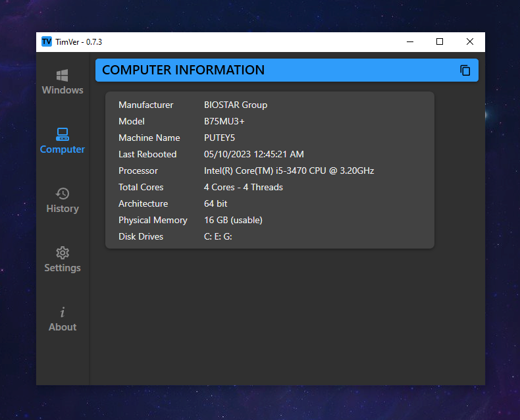This screenshot has width=520, height=420.
Task: Select the 'Total Cores' label
Action: coord(141,187)
